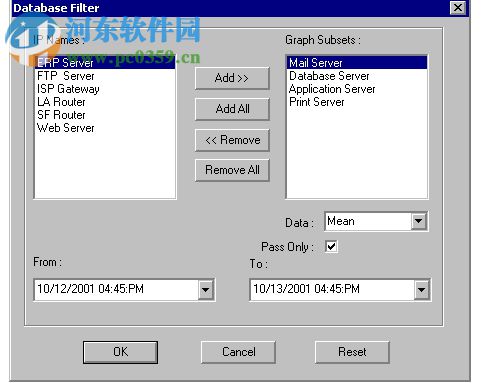The image size is (484, 383).
Task: Open the Data dropdown arrow
Action: 418,221
